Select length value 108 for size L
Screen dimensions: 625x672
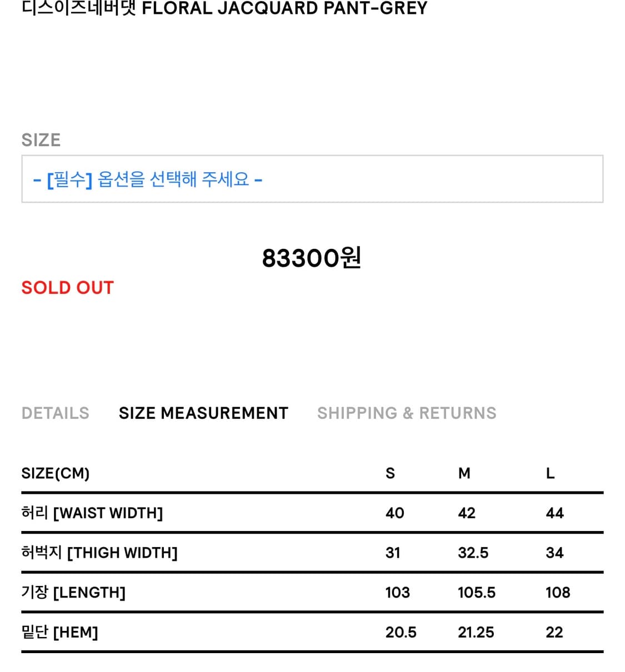coord(557,593)
